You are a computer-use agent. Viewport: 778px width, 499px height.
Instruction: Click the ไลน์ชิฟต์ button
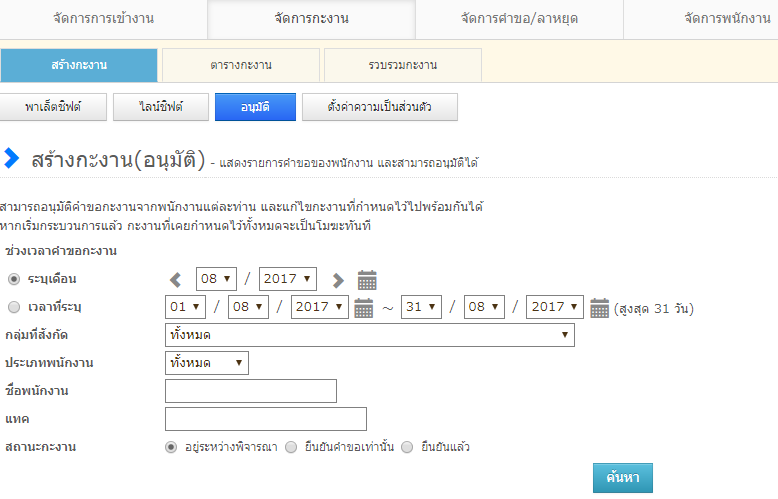[x=160, y=107]
